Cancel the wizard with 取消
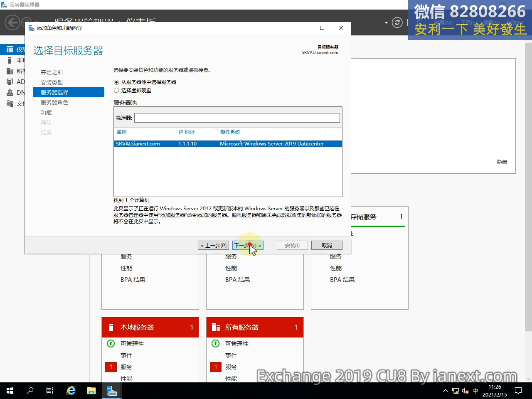The image size is (532, 399). (327, 246)
